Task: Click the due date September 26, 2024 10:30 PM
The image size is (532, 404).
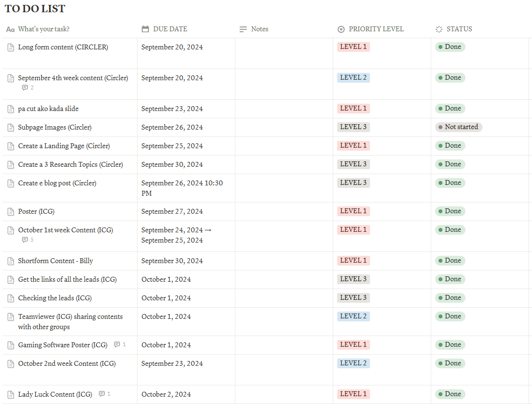Action: [182, 188]
